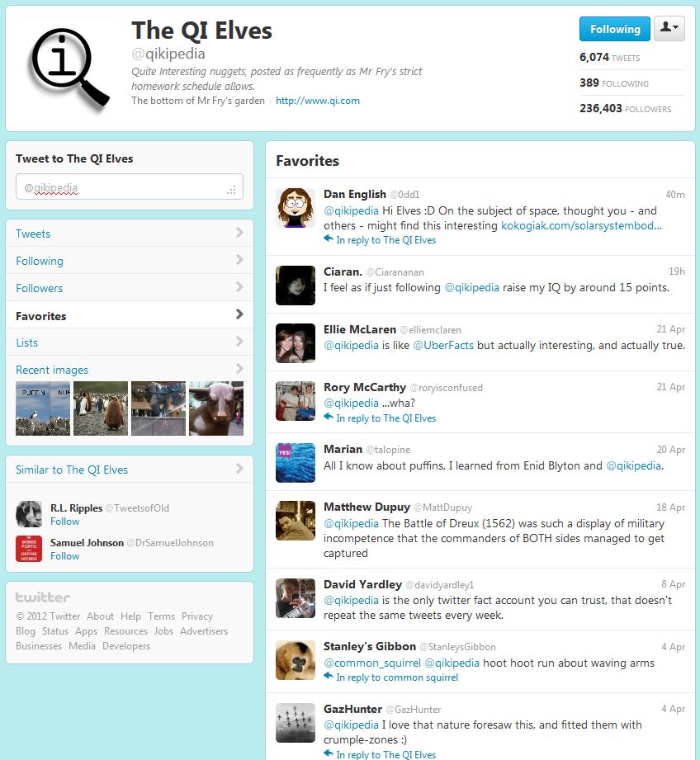
Task: Open the Help footer link
Action: point(131,616)
